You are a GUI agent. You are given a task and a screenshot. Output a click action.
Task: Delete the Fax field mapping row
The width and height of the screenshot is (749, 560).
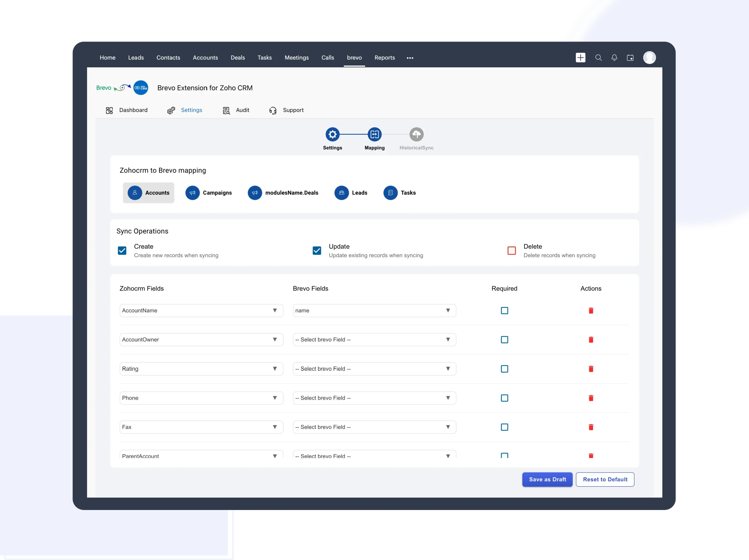(591, 427)
